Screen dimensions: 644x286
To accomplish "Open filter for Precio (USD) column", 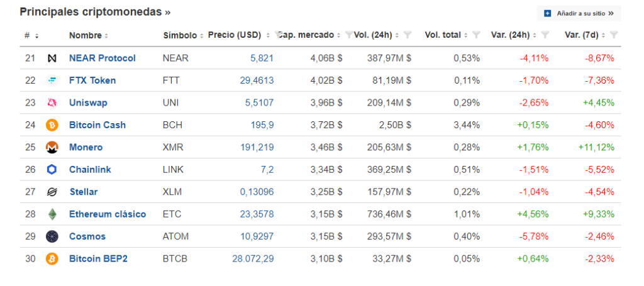I will (x=278, y=35).
